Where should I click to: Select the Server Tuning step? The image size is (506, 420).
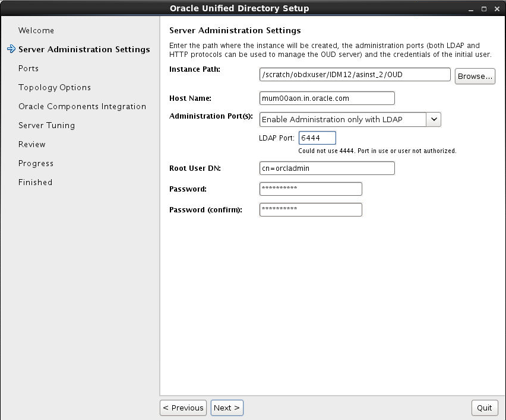[x=46, y=125]
